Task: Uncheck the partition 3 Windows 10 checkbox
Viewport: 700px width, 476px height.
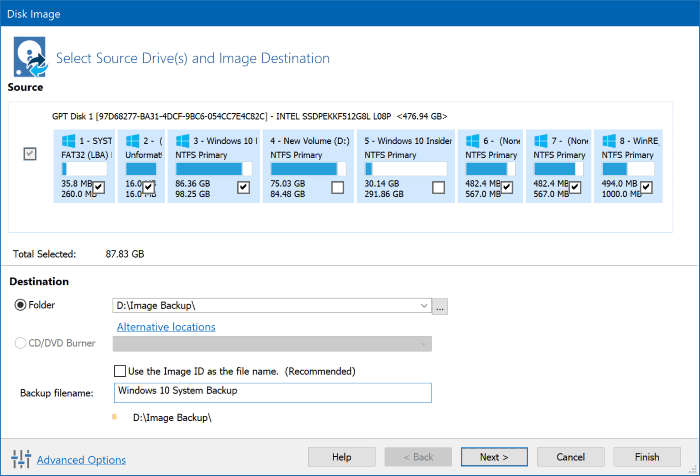Action: [x=243, y=188]
